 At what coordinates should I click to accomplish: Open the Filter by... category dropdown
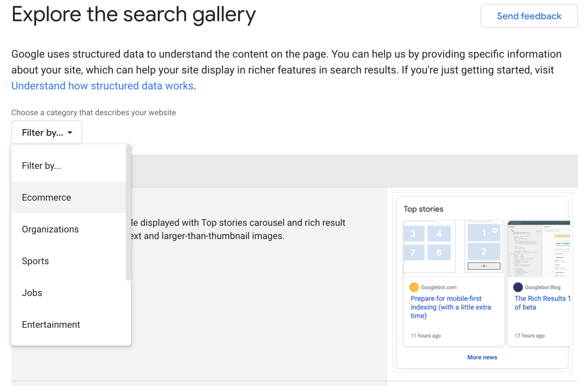[47, 132]
